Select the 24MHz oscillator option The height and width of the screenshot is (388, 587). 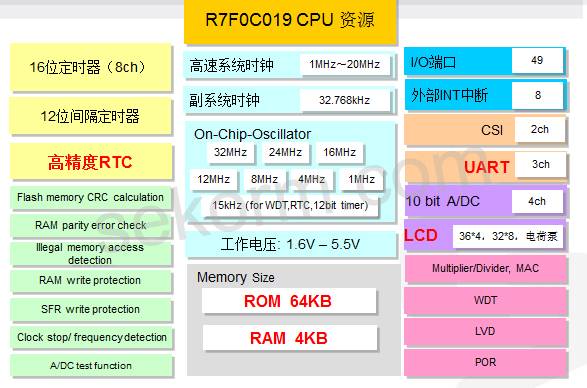click(x=285, y=152)
